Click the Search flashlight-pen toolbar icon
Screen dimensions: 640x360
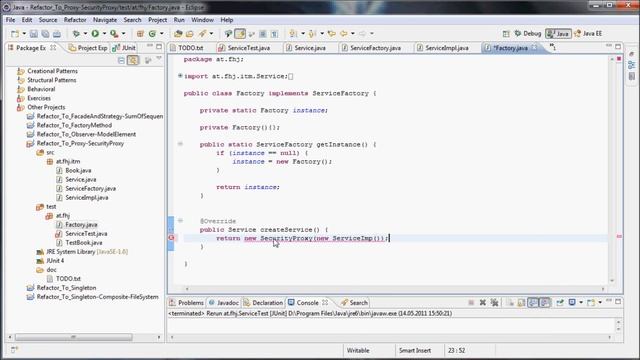[x=202, y=33]
